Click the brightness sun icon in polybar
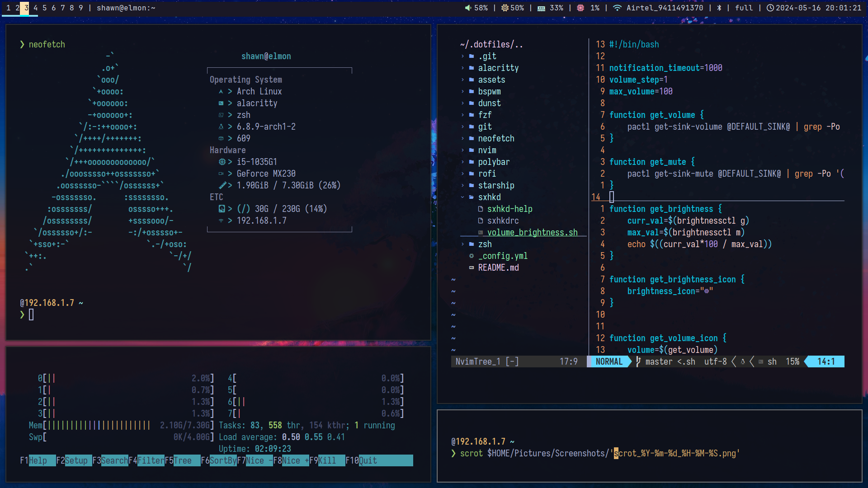The image size is (868, 488). (505, 8)
